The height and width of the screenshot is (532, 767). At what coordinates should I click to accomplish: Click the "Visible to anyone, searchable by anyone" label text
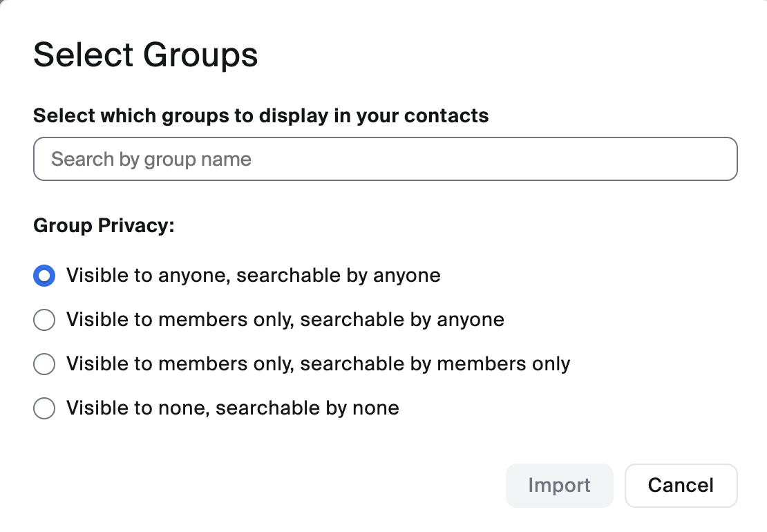(253, 276)
